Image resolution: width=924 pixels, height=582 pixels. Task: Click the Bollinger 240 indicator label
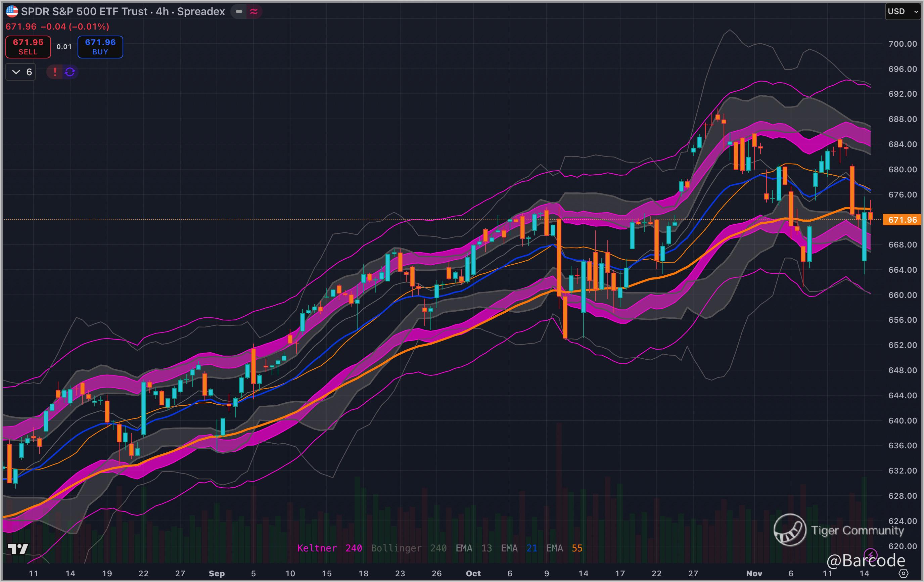click(x=408, y=548)
